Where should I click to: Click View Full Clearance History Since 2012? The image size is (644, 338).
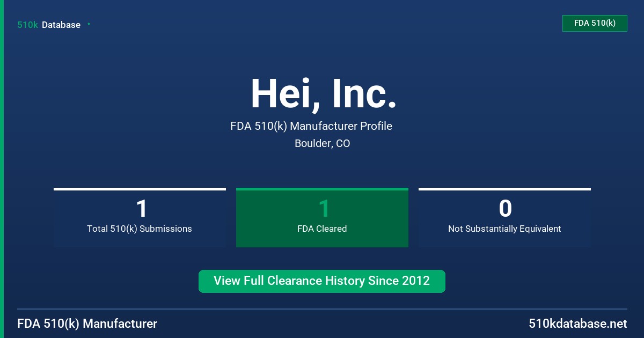point(322,281)
